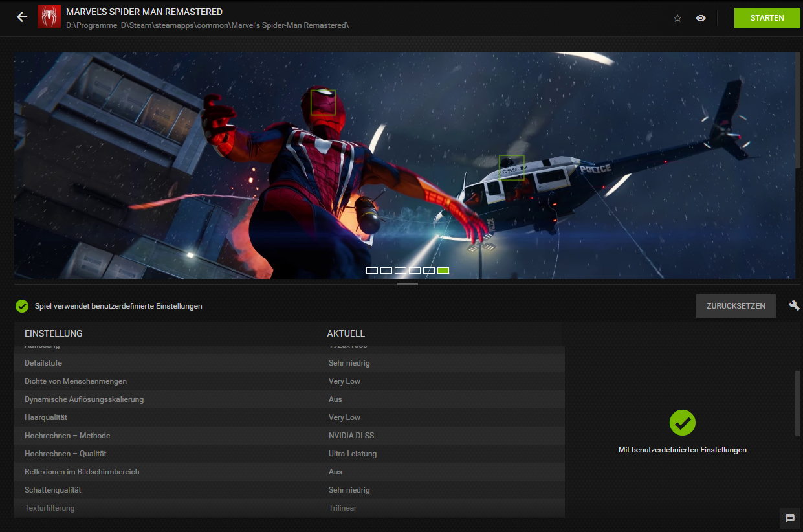803x532 pixels.
Task: Click the settings list scrollbar thumb
Action: pyautogui.click(x=797, y=403)
